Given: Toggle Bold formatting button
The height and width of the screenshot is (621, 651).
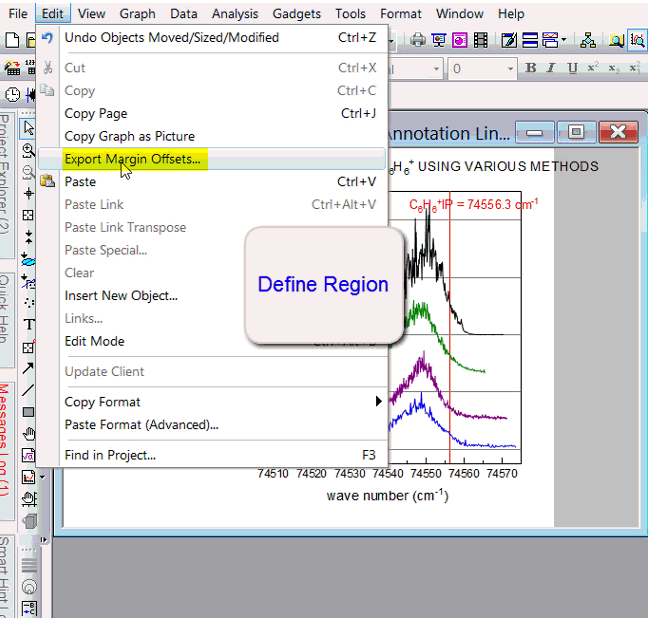Looking at the screenshot, I should click(531, 68).
